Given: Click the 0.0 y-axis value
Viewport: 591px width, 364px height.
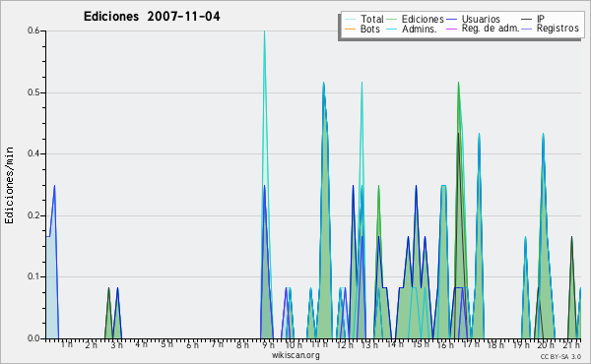Looking at the screenshot, I should click(x=33, y=338).
